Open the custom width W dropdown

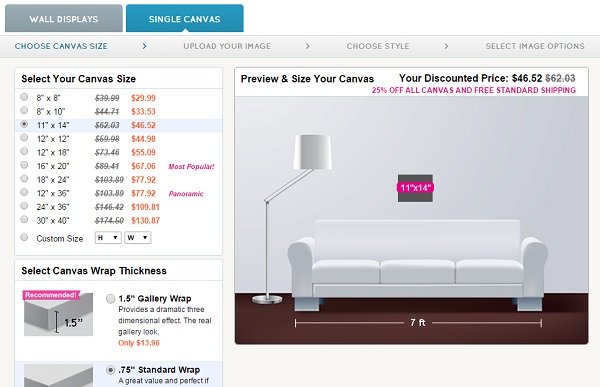click(x=137, y=238)
